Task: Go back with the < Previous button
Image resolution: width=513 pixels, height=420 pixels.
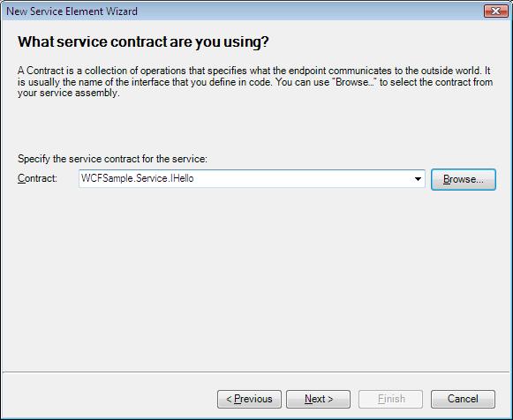Action: [x=249, y=399]
